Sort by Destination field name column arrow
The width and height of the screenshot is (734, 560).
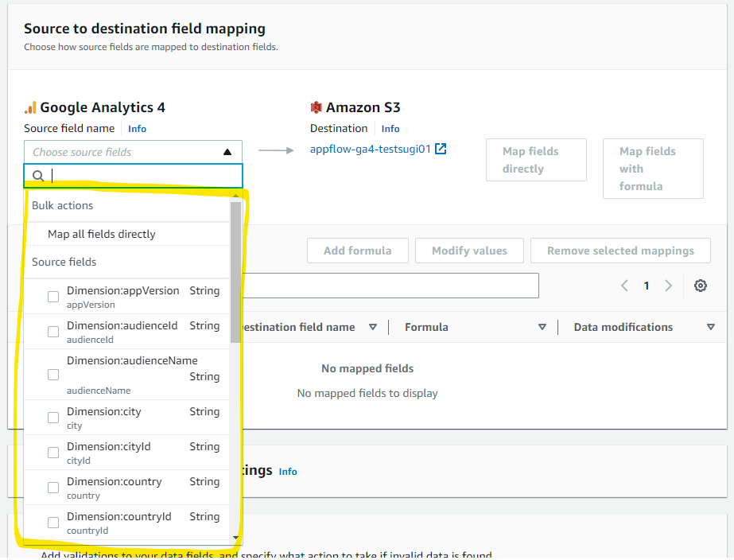373,327
